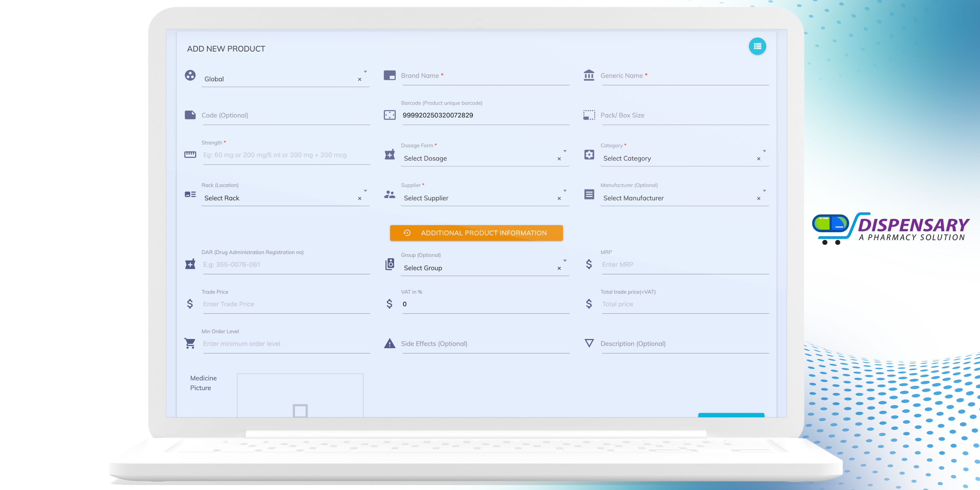Click the Enter MRP input field
This screenshot has width=980, height=490.
coord(685,264)
